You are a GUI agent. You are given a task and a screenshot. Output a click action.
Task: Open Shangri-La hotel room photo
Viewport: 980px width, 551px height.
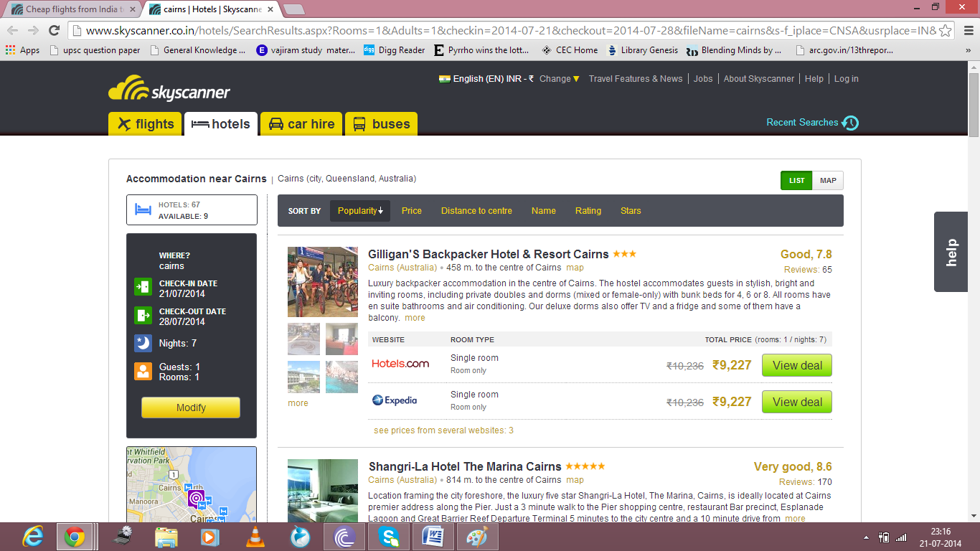click(x=323, y=491)
